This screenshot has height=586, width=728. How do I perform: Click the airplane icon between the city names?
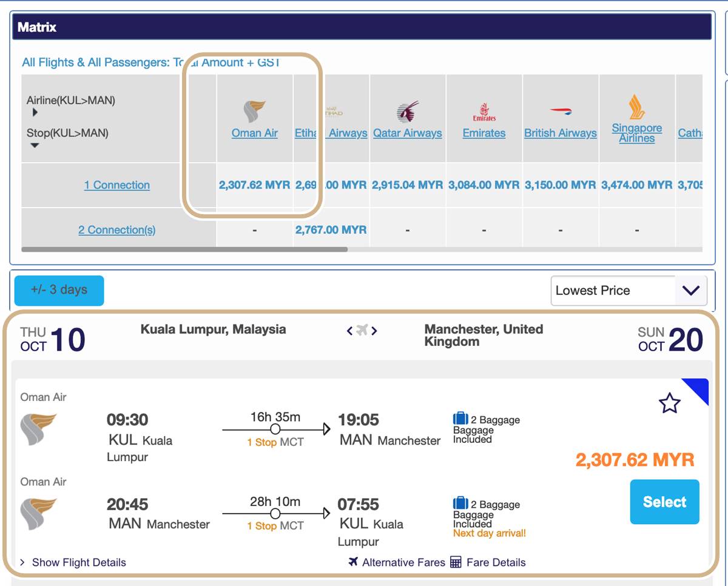point(362,330)
